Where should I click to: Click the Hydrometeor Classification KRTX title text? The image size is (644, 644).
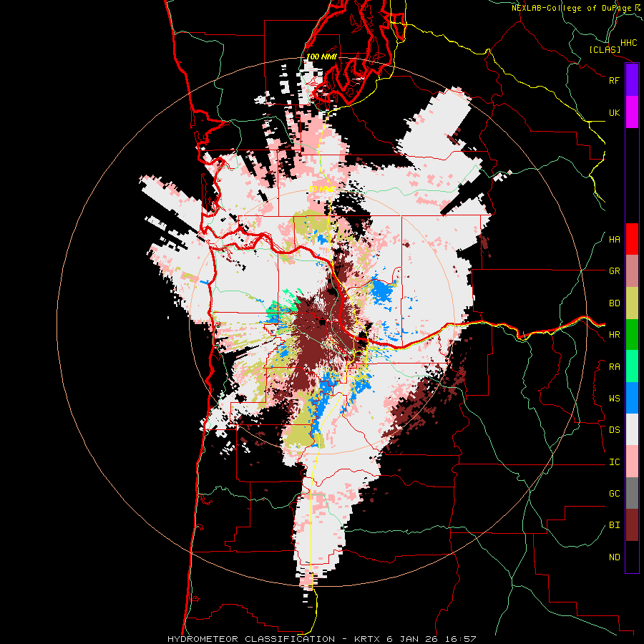(x=321, y=639)
